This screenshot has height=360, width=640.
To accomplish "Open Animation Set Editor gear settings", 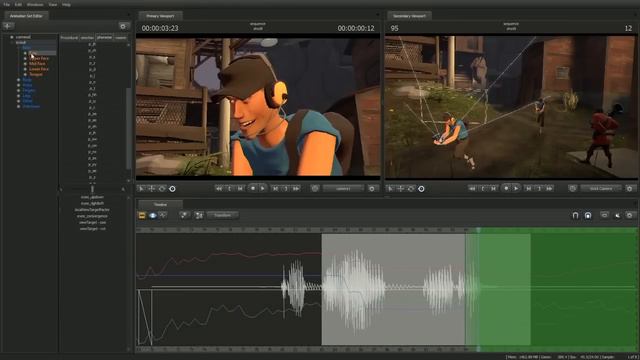I will [123, 26].
